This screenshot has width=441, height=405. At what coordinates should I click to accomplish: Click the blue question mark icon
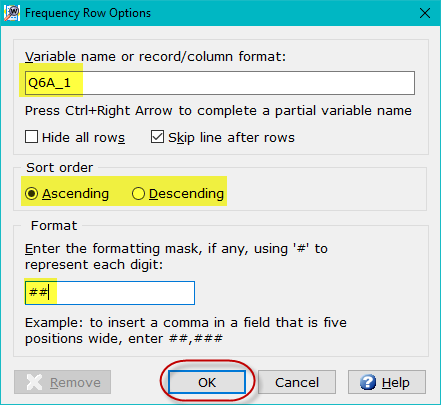point(368,382)
